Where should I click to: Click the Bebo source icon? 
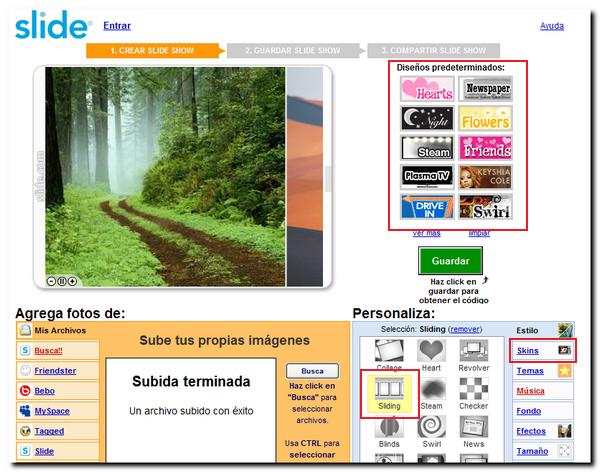click(25, 390)
